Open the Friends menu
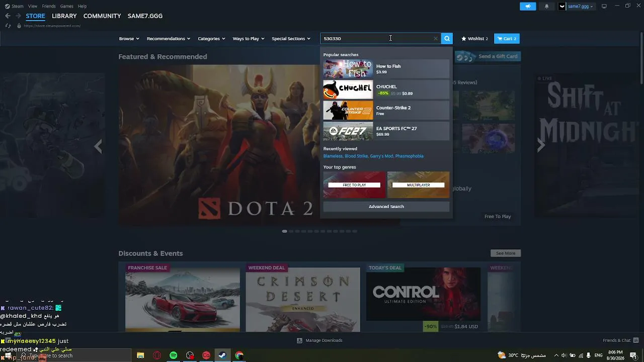The image size is (644, 362). [49, 6]
